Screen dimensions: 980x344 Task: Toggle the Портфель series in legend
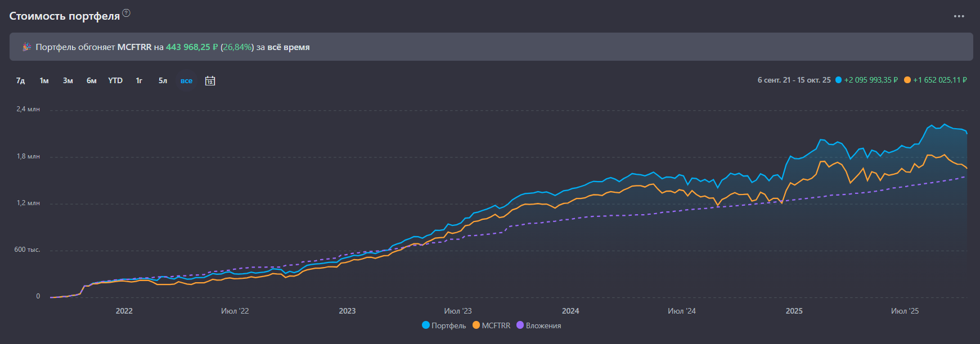(x=444, y=325)
